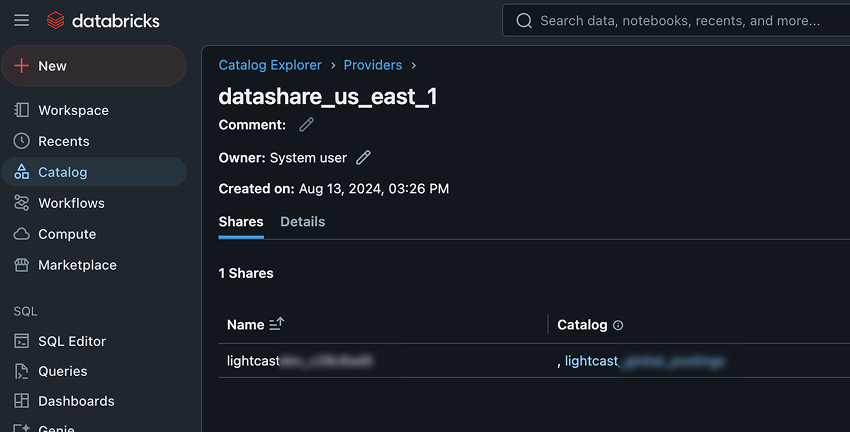The width and height of the screenshot is (850, 432).
Task: Open Compute in the sidebar
Action: pyautogui.click(x=94, y=234)
